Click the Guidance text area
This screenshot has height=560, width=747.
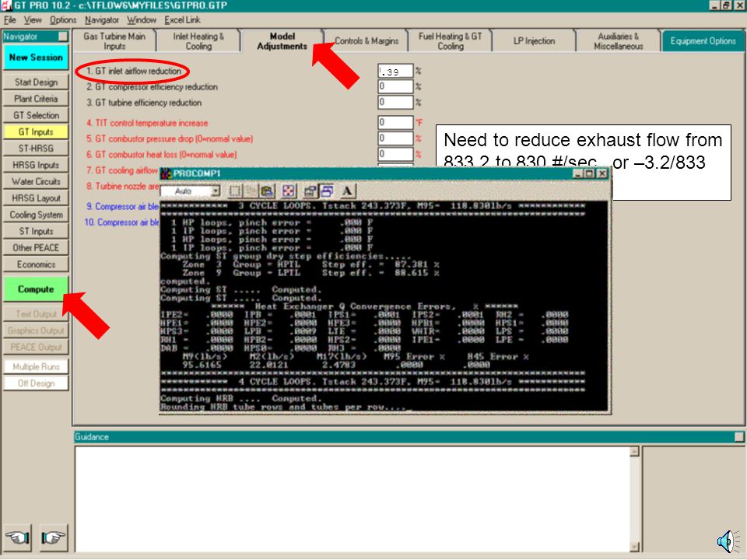pos(352,499)
